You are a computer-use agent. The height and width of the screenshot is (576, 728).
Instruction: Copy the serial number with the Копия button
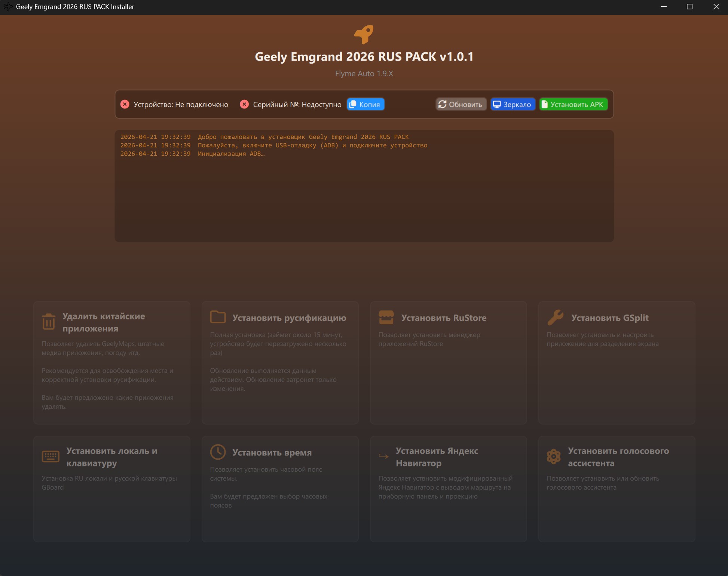[365, 104]
